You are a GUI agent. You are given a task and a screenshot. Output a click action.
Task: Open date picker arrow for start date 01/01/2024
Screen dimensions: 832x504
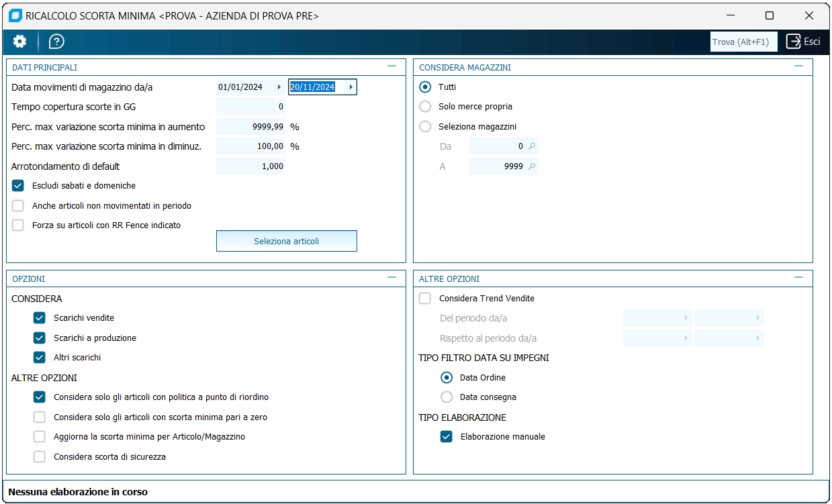[x=279, y=87]
